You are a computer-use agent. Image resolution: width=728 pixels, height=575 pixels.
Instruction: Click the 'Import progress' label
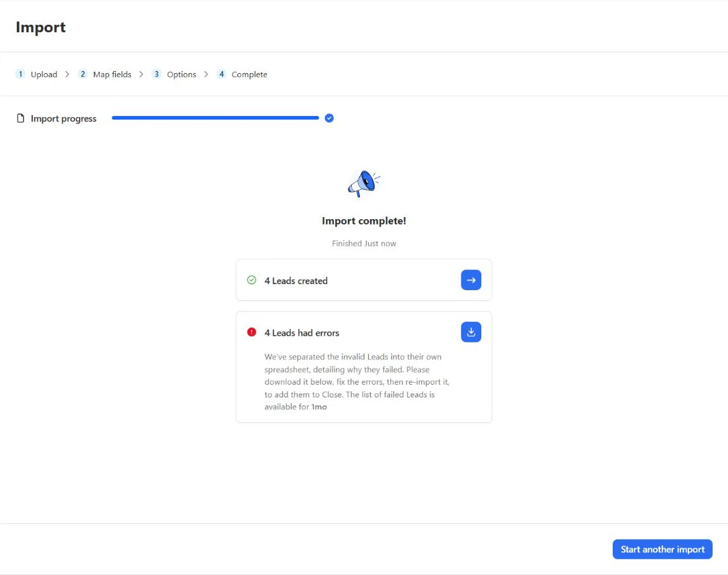64,119
